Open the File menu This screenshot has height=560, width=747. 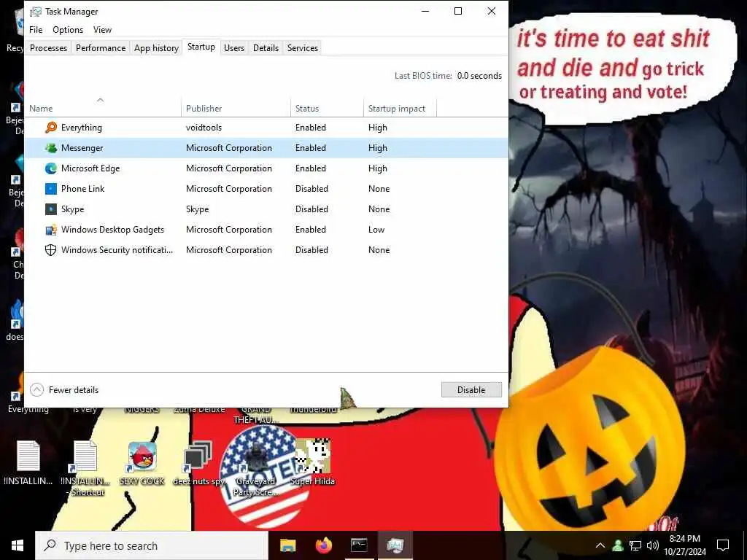coord(36,29)
